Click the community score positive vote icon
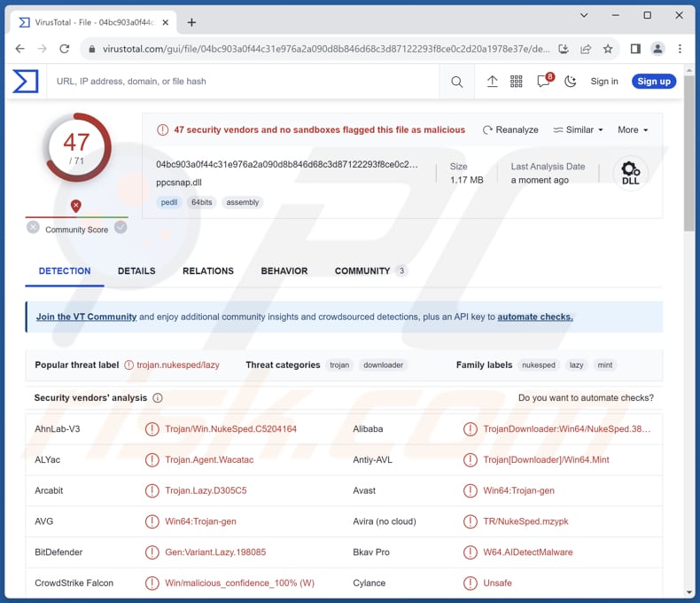The height and width of the screenshot is (603, 700). 121,227
